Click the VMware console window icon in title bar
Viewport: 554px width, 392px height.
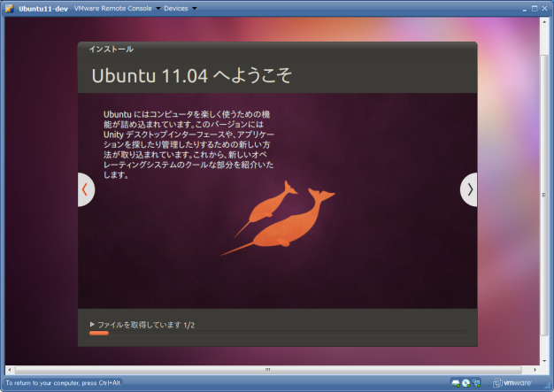click(x=10, y=9)
